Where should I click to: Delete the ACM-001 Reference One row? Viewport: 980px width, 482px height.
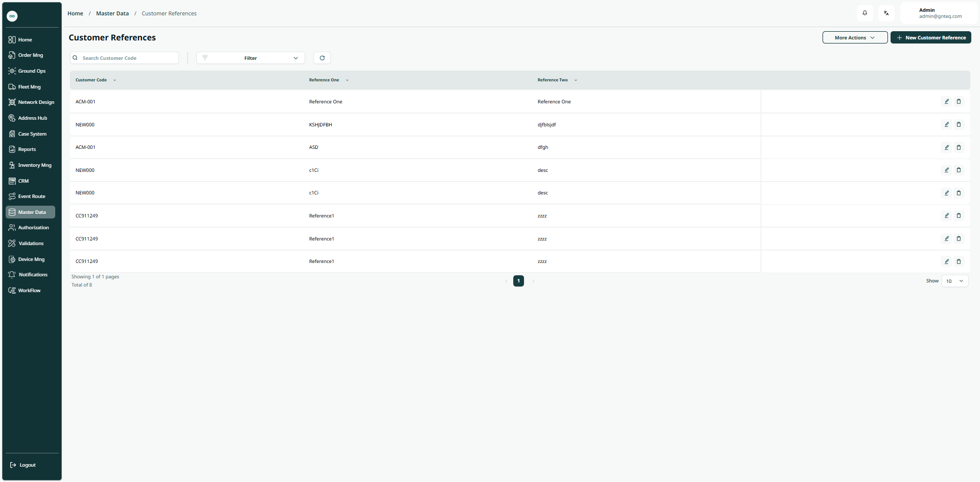pos(959,102)
